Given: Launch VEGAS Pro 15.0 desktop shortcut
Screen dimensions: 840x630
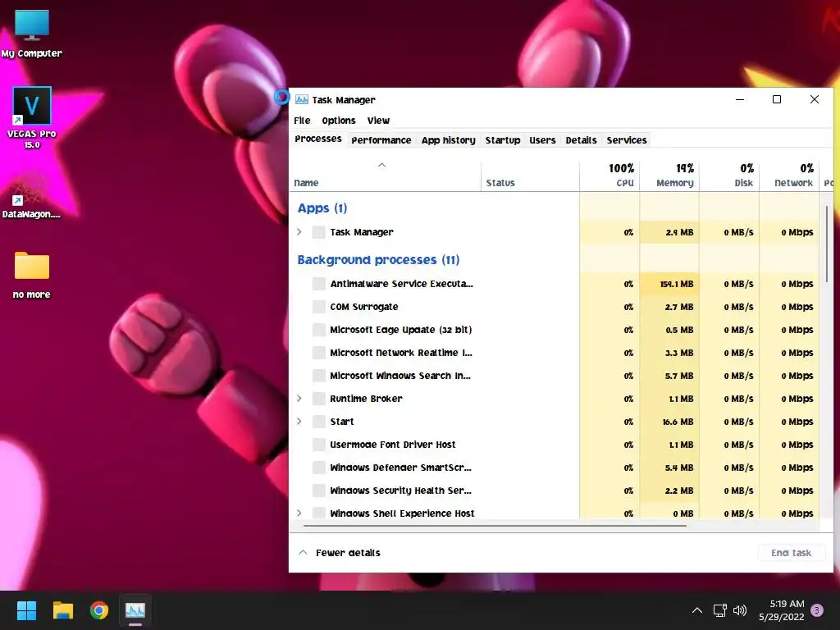Looking at the screenshot, I should pyautogui.click(x=32, y=117).
